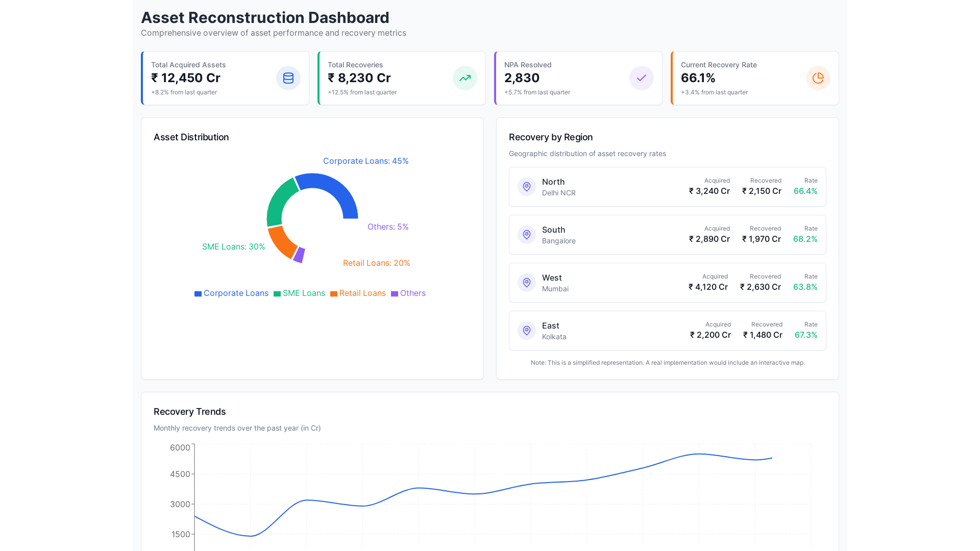Click the 'Corporate Loans: 45%' chart label
The width and height of the screenshot is (980, 551).
[366, 161]
